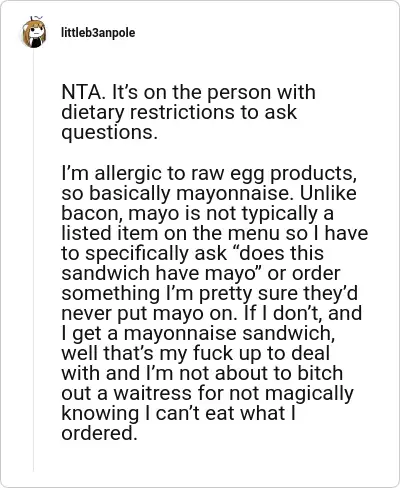Screen dimensions: 400x488
Task: Click the word "questions." ending first paragraph
Action: click(x=109, y=132)
